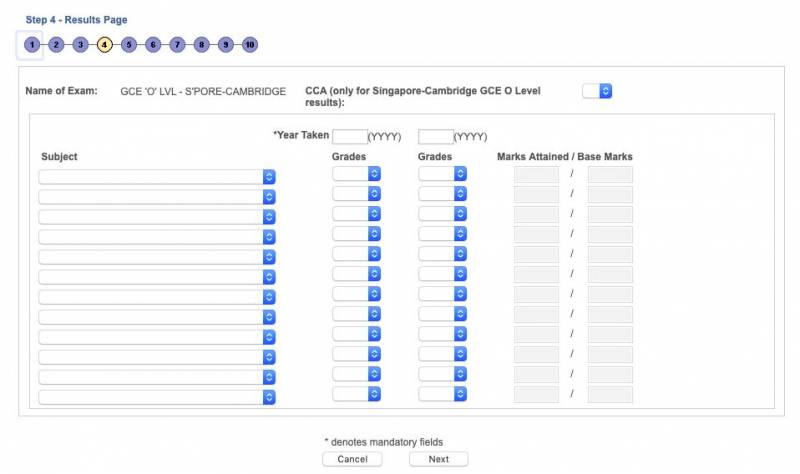Jump to step 2 in progress bar

coord(56,45)
